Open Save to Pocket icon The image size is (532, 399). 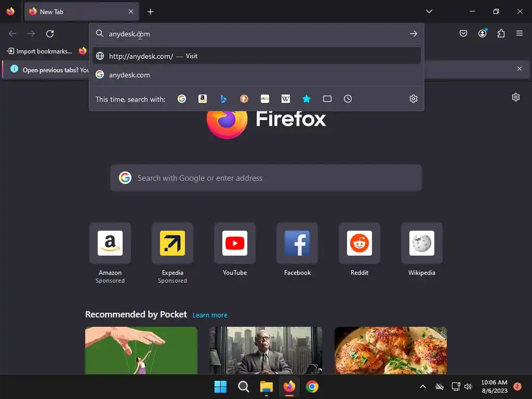[x=463, y=33]
